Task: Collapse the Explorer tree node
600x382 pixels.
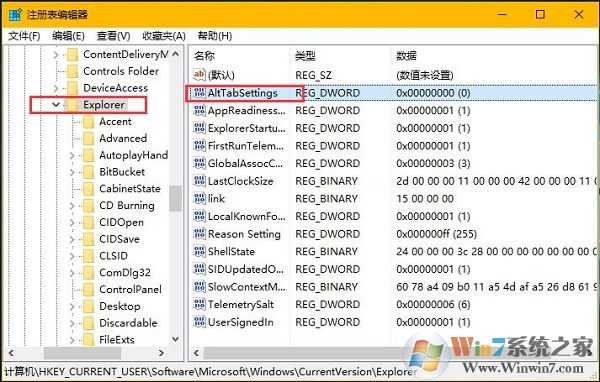Action: click(56, 104)
